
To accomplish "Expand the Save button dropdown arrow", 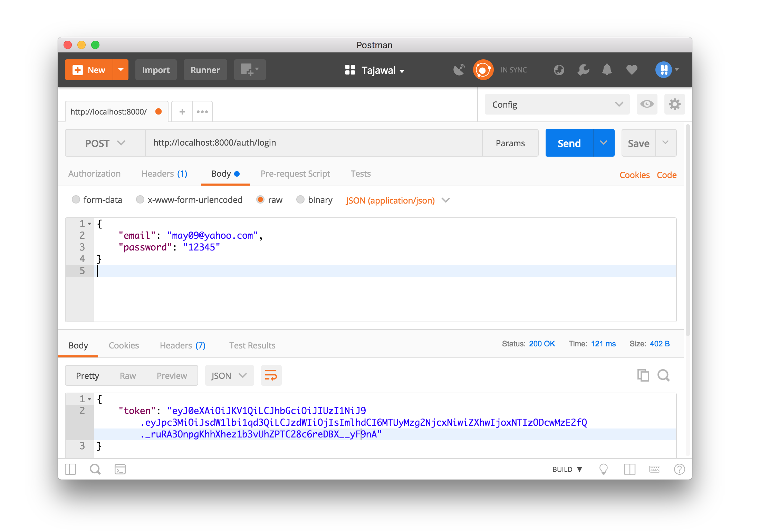I will 665,143.
